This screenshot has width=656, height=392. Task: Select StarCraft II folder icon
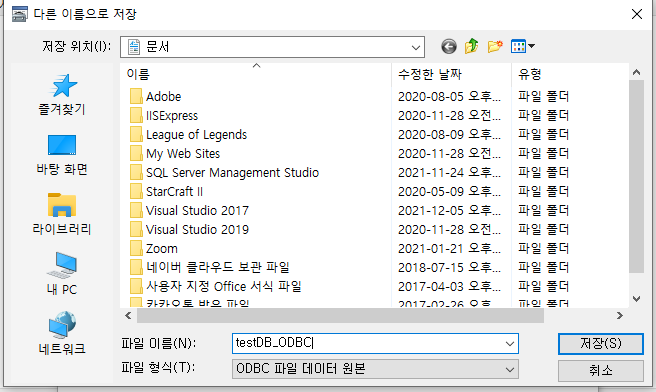(136, 191)
